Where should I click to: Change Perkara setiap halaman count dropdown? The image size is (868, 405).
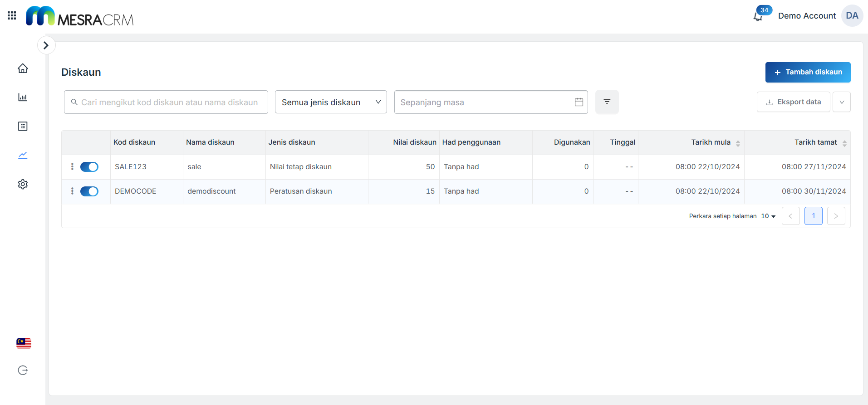(768, 216)
